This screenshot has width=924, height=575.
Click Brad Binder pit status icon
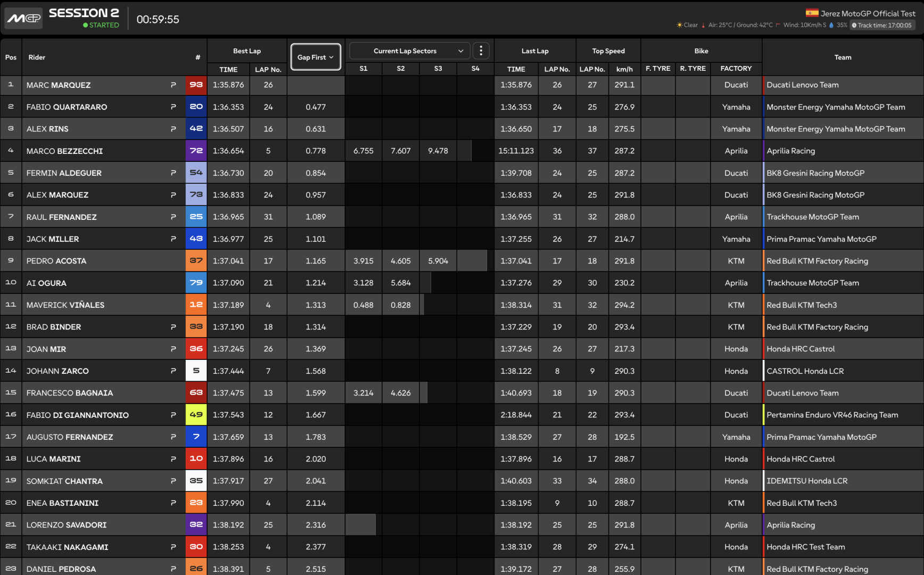(173, 327)
